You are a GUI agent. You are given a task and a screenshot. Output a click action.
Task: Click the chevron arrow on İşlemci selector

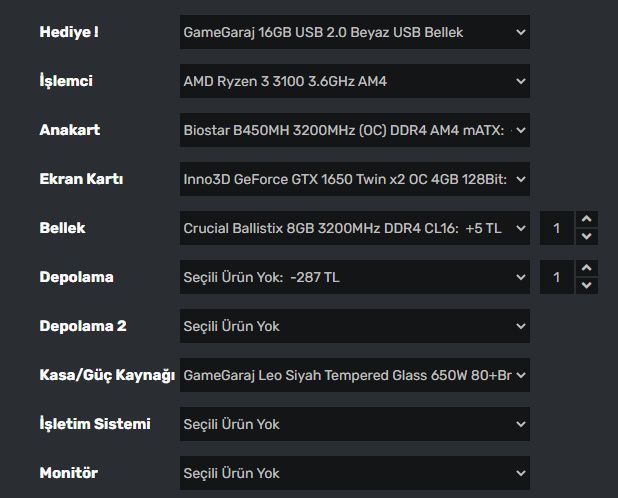[520, 81]
